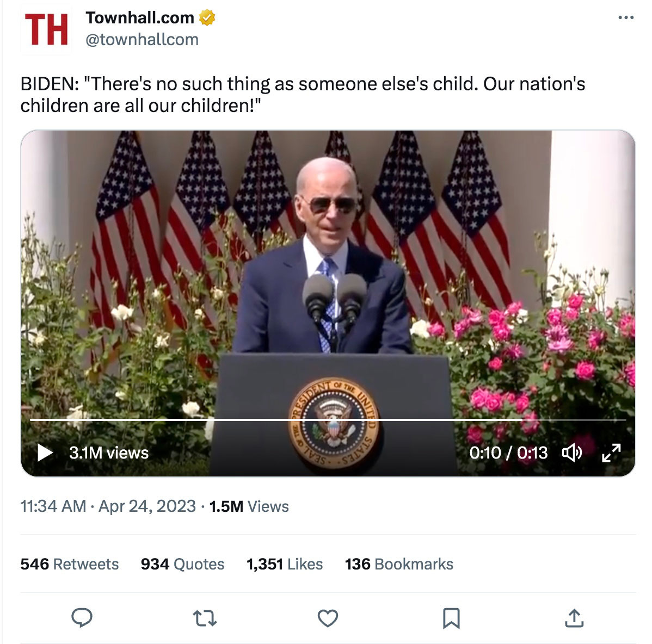Click the 1,351 Likes label

click(284, 564)
